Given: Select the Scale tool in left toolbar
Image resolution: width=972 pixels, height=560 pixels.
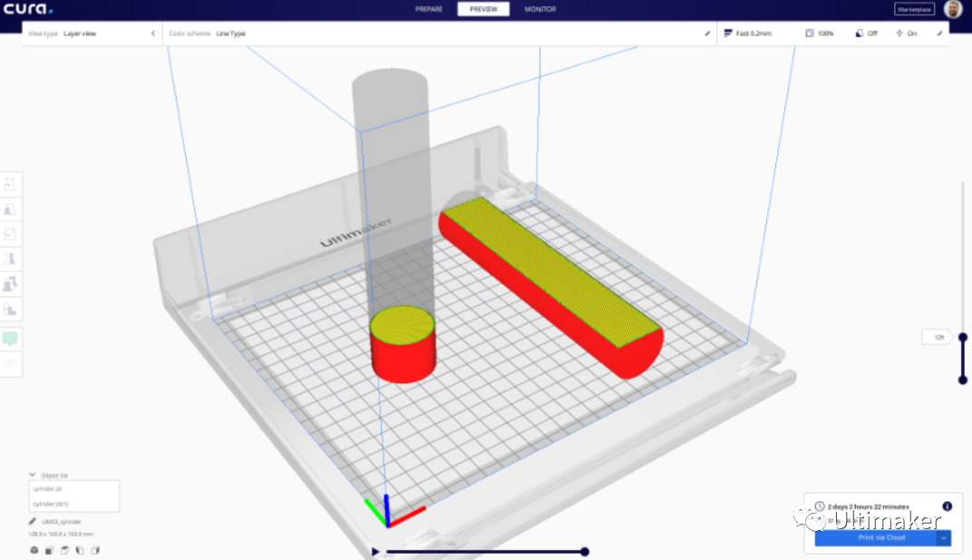Looking at the screenshot, I should [10, 209].
